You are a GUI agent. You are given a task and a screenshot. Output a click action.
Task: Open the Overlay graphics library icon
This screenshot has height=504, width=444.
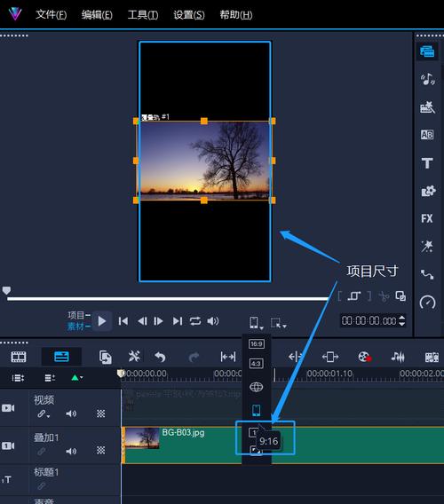pyautogui.click(x=428, y=191)
